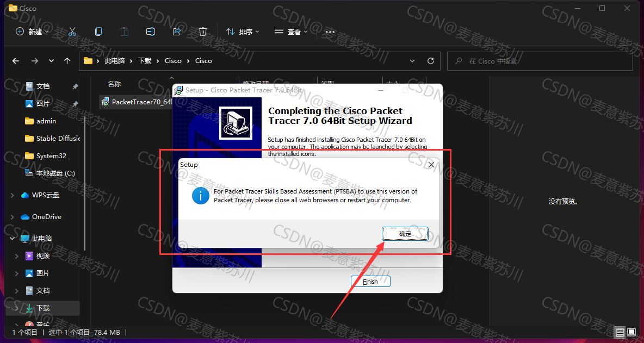Select 视频 under 此电脑
Image resolution: width=644 pixels, height=343 pixels.
(x=43, y=255)
